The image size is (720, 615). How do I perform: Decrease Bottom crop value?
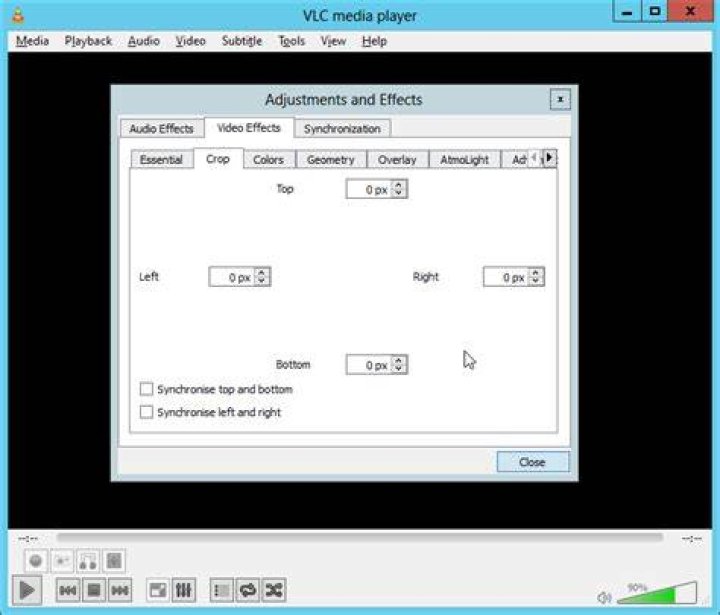(399, 369)
